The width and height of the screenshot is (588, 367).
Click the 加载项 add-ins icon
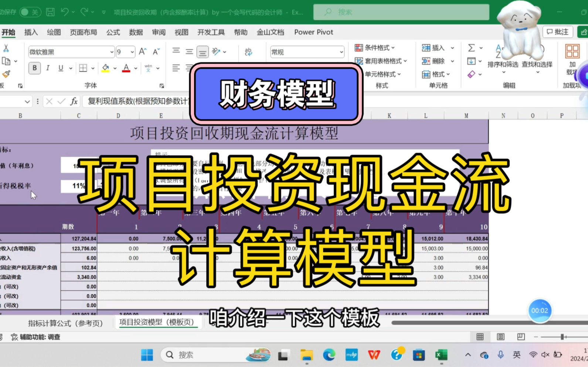pyautogui.click(x=572, y=52)
